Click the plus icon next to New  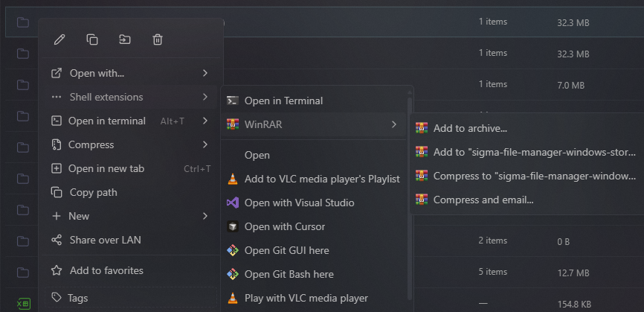tap(57, 216)
